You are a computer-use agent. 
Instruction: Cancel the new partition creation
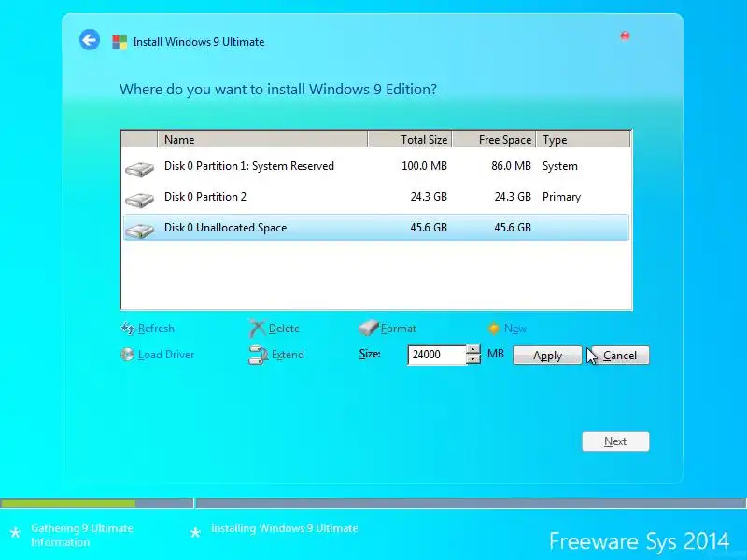click(620, 356)
